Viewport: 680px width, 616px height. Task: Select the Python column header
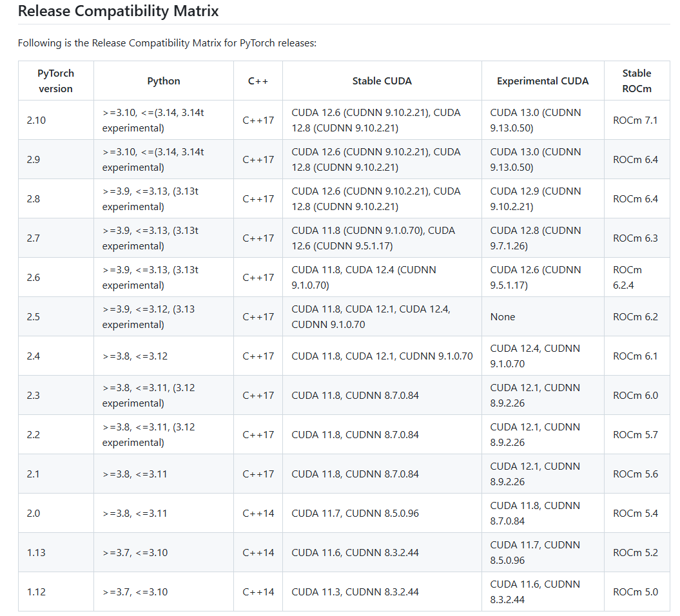[x=164, y=81]
